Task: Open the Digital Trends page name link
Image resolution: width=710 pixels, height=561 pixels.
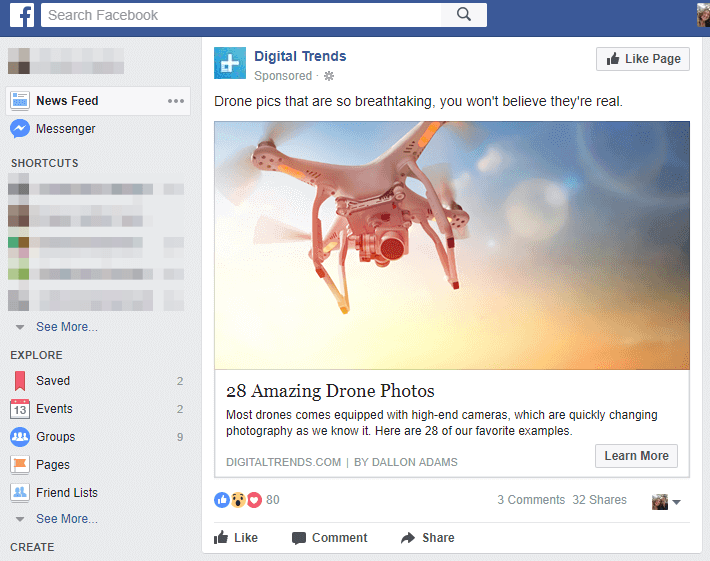Action: (x=300, y=56)
